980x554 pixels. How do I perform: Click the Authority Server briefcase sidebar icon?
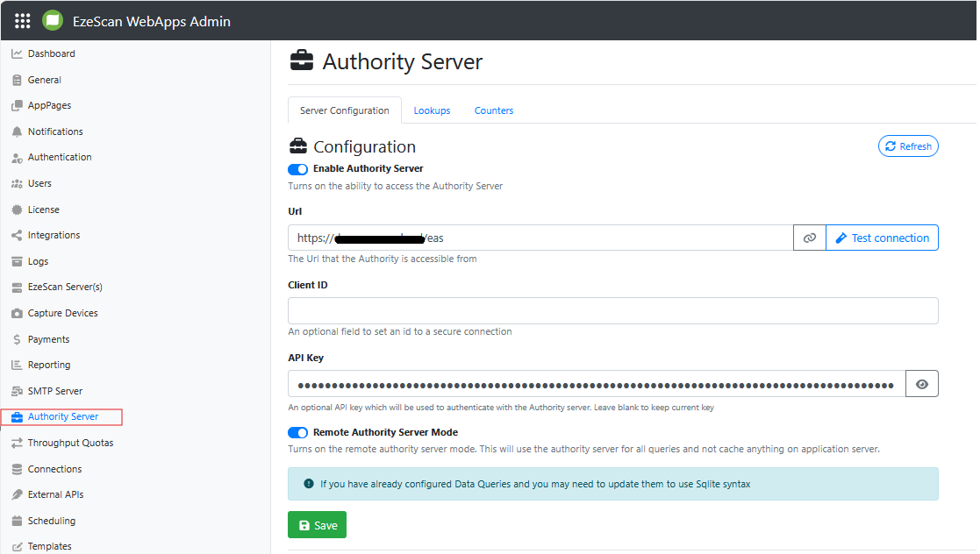[17, 416]
